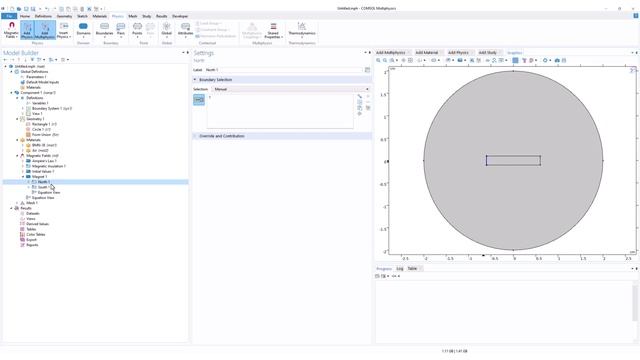Click the save icon in the title bar
Screen dimensions: 640x360
pos(26,9)
